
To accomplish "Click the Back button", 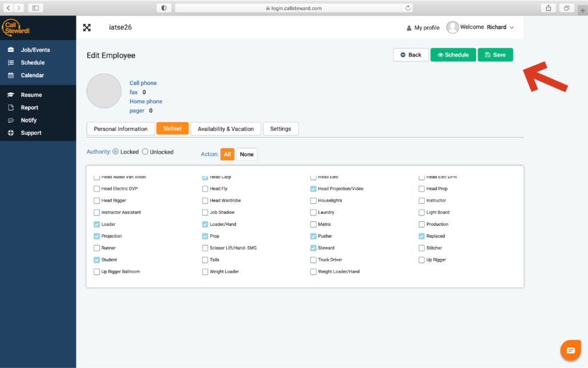I will 410,55.
